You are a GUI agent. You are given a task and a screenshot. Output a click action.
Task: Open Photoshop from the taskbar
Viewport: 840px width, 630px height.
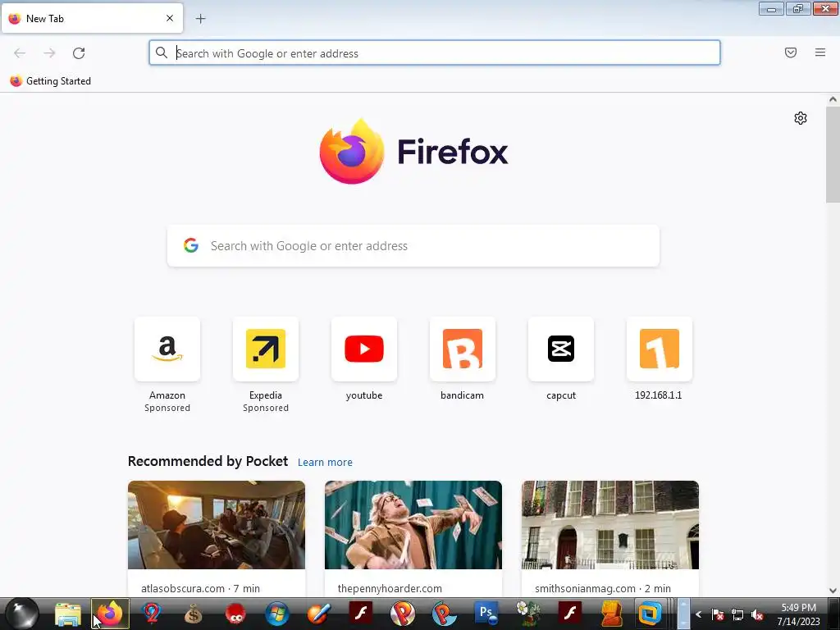486,614
